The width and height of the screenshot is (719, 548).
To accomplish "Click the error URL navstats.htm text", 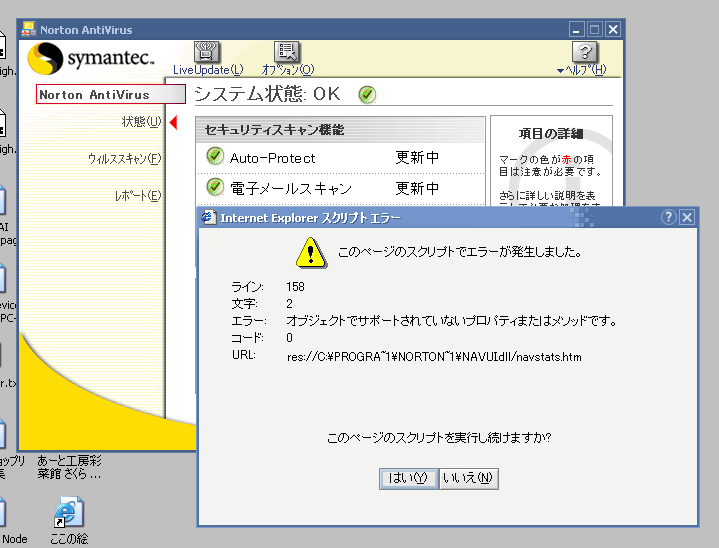I will click(434, 357).
